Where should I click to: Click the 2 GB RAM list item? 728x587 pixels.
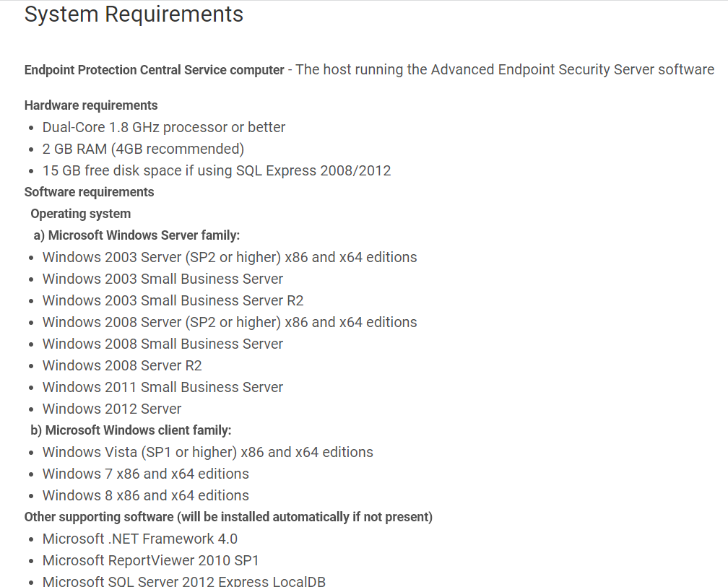coord(143,149)
